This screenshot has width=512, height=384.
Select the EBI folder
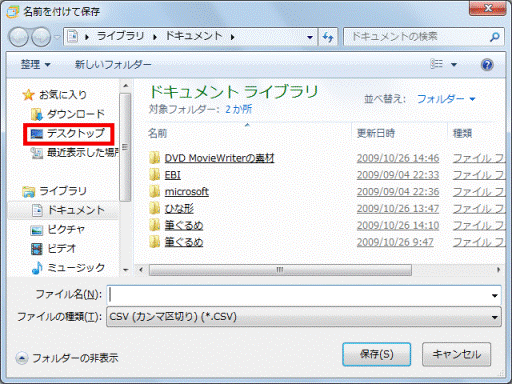pos(173,175)
